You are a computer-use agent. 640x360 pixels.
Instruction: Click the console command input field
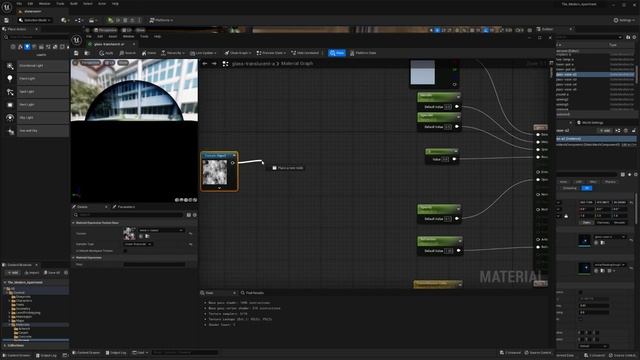point(184,353)
